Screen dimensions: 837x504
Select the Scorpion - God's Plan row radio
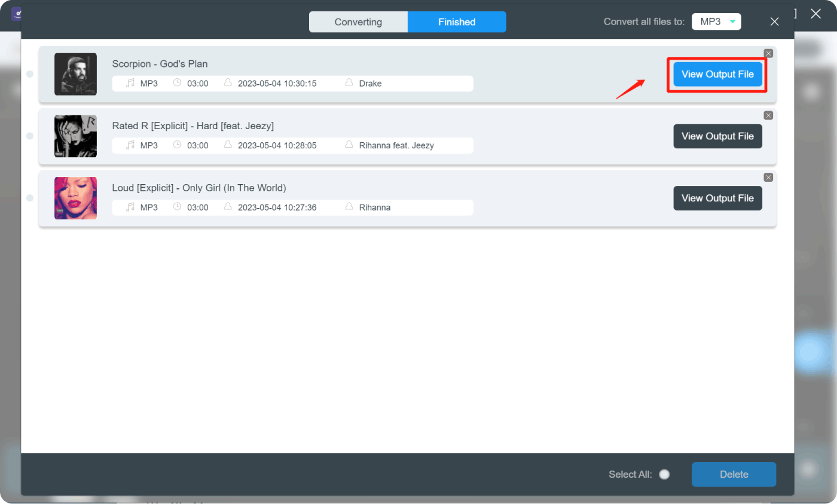click(x=30, y=74)
